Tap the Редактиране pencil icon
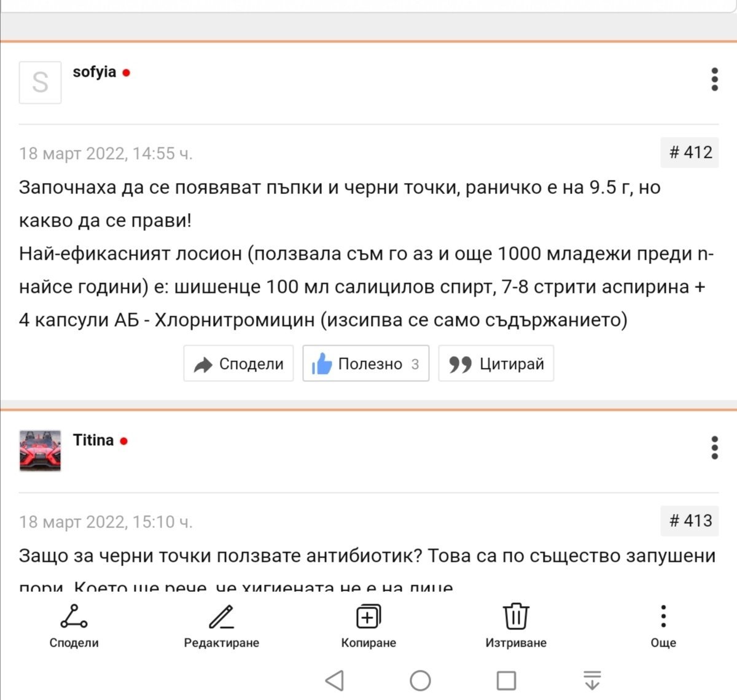 tap(221, 616)
